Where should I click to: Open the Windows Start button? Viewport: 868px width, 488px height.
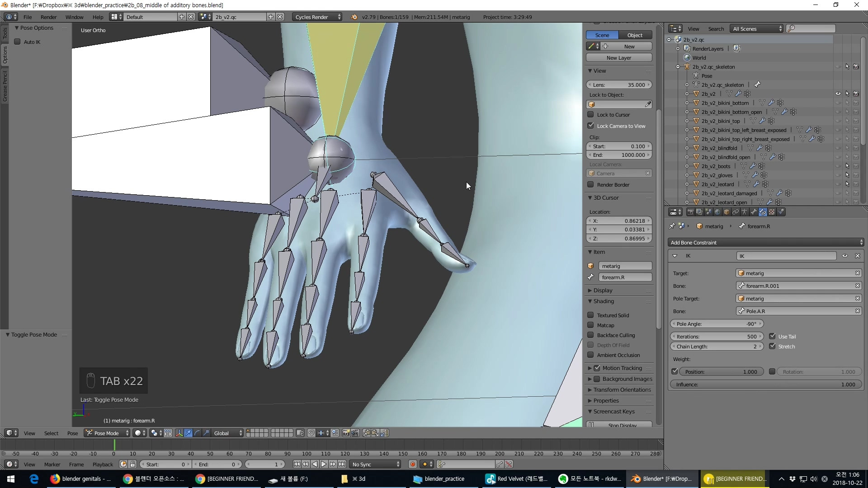click(x=11, y=479)
